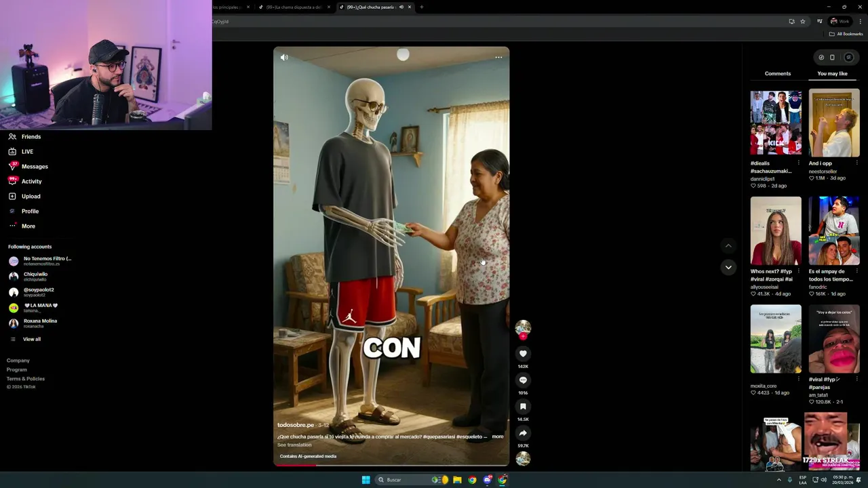Open followed account No Tenemos Filtro

pos(41,261)
